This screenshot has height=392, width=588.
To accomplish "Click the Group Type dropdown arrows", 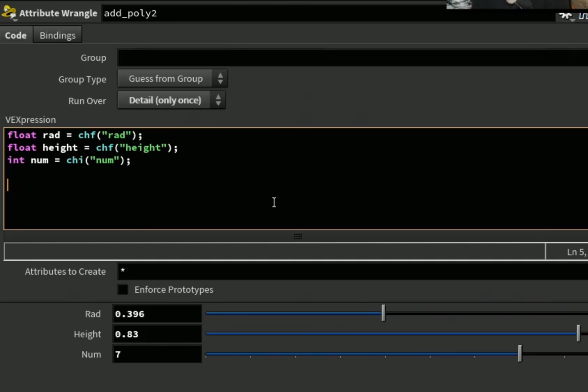I will click(x=220, y=78).
